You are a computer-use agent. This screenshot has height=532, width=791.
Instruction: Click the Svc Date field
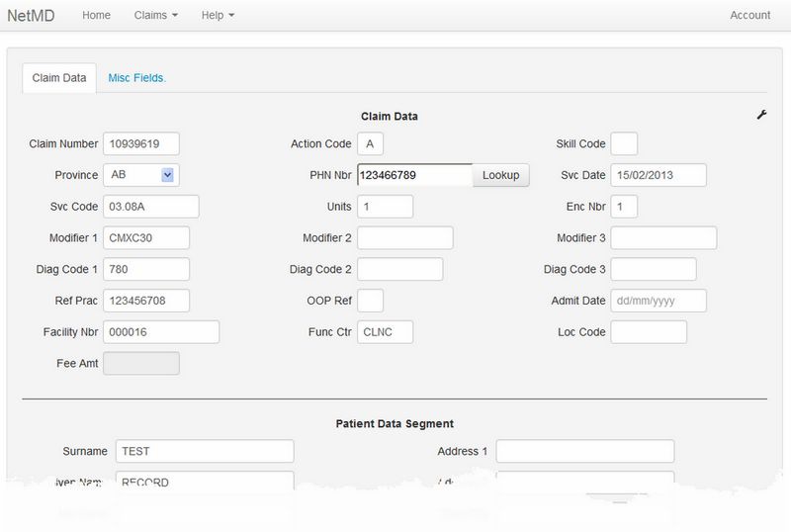[x=659, y=175]
